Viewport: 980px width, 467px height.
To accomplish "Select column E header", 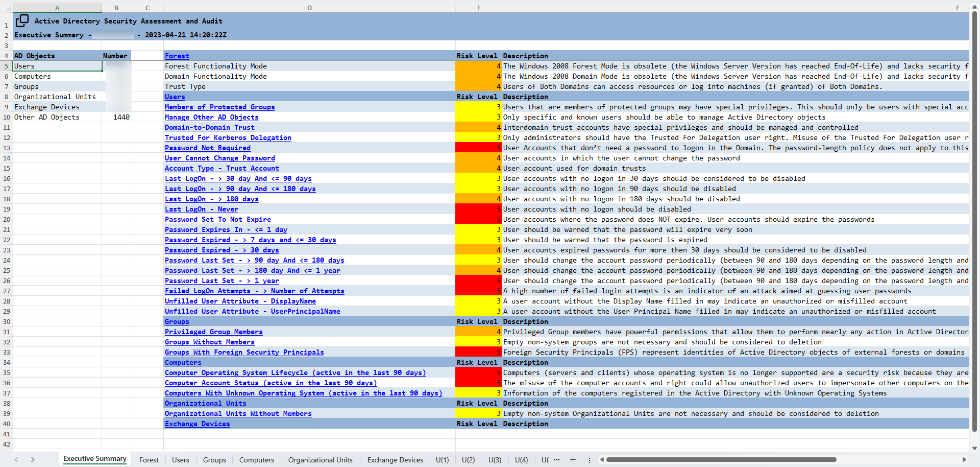I will coord(479,8).
